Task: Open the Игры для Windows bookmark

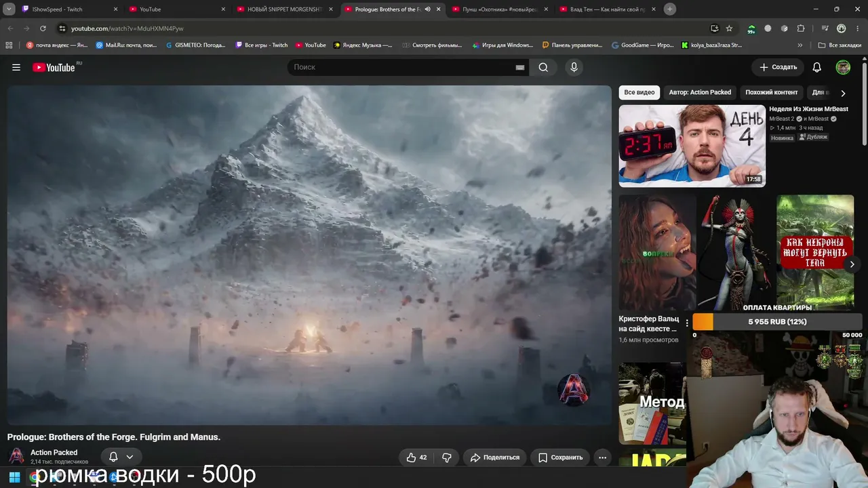Action: (x=502, y=45)
